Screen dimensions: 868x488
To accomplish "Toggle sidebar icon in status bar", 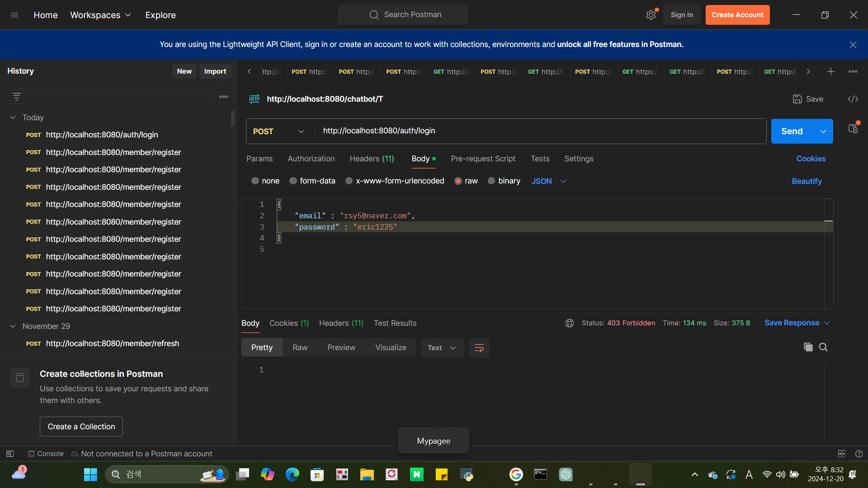I will 10,454.
